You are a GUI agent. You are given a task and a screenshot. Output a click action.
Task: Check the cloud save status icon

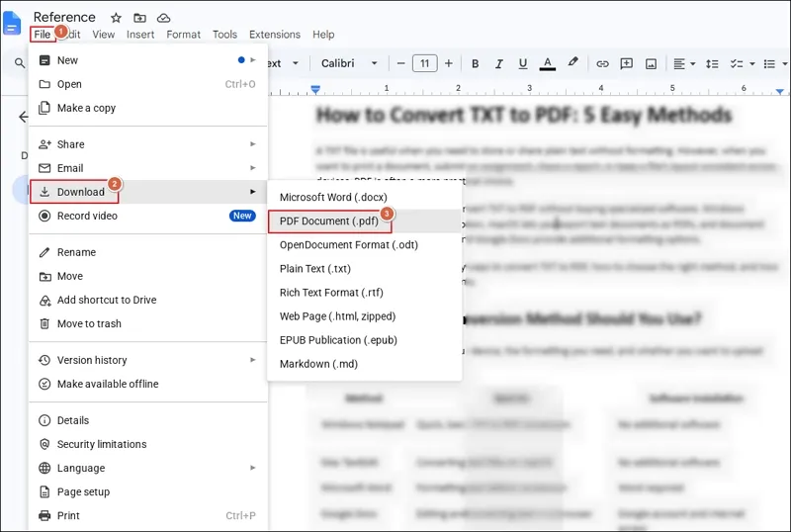pyautogui.click(x=163, y=18)
